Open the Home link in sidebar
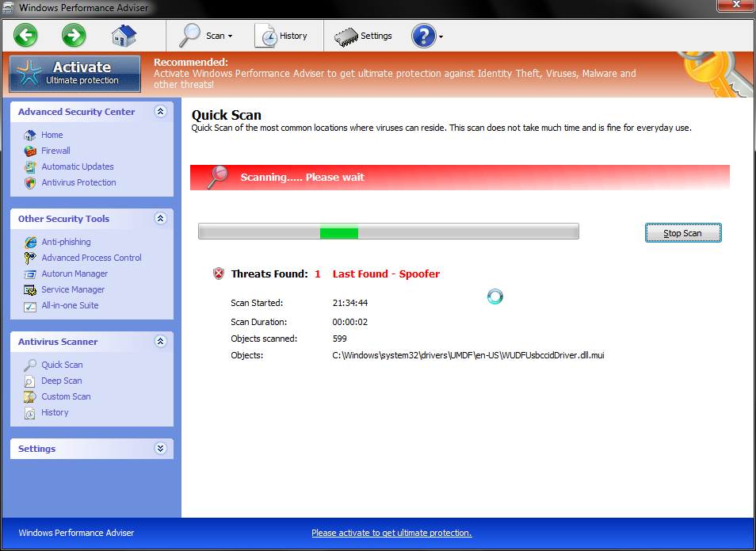Image resolution: width=756 pixels, height=551 pixels. point(52,135)
